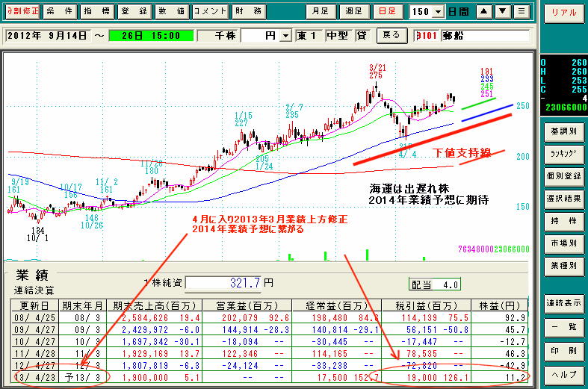The width and height of the screenshot is (588, 389).
Task: Click the 基調別 button
Action: (x=563, y=131)
